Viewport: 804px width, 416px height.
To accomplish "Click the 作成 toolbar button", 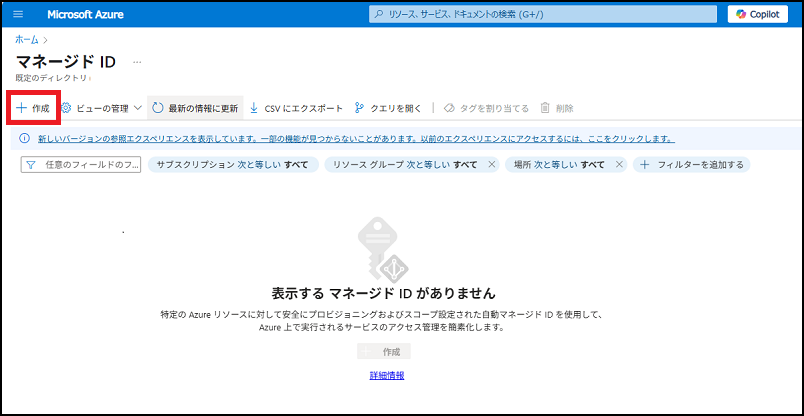I will (33, 108).
